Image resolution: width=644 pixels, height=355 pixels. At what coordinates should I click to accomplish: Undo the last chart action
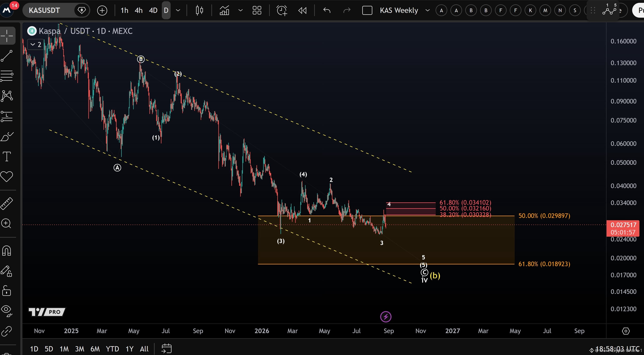click(327, 10)
